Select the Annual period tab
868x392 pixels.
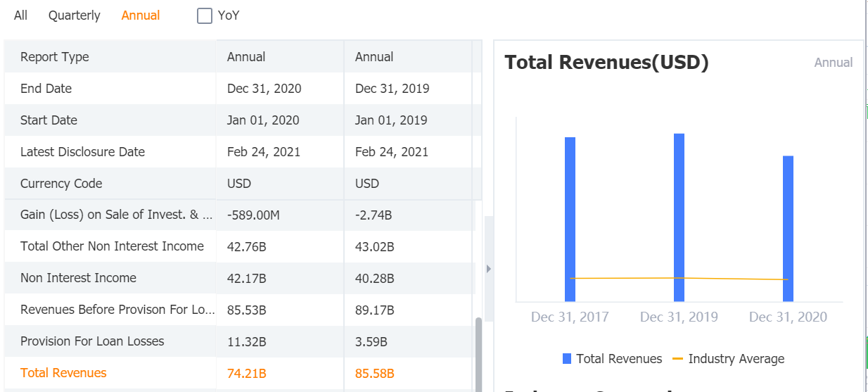click(141, 15)
